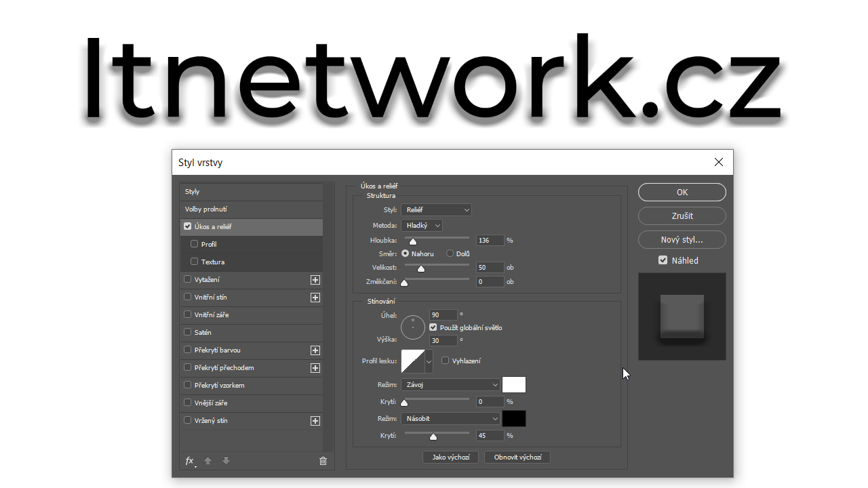Expand the Profil lesku contour picker arrow
This screenshot has height=488, width=868.
(429, 361)
